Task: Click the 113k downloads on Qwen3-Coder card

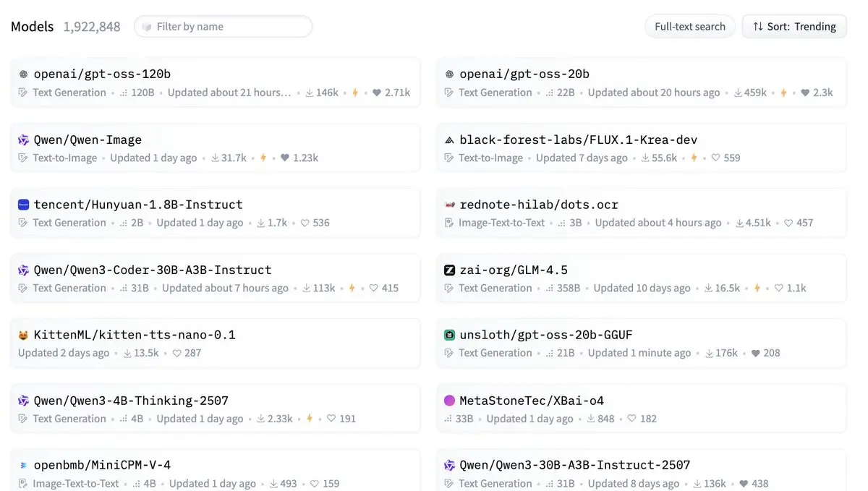Action: tap(324, 288)
